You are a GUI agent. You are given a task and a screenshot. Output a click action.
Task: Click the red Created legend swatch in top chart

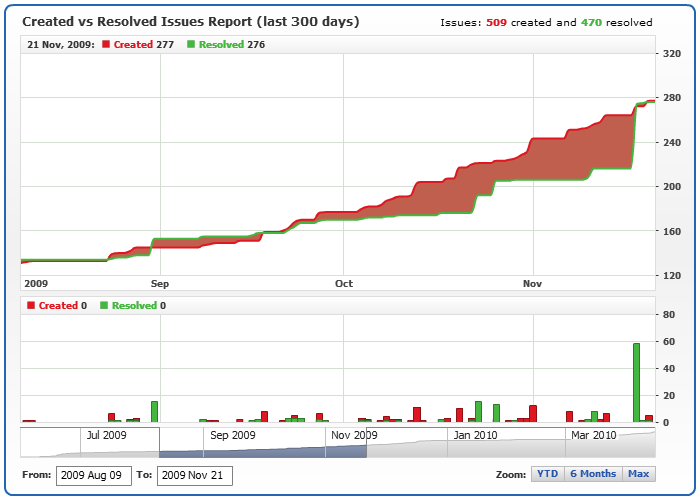tap(106, 45)
